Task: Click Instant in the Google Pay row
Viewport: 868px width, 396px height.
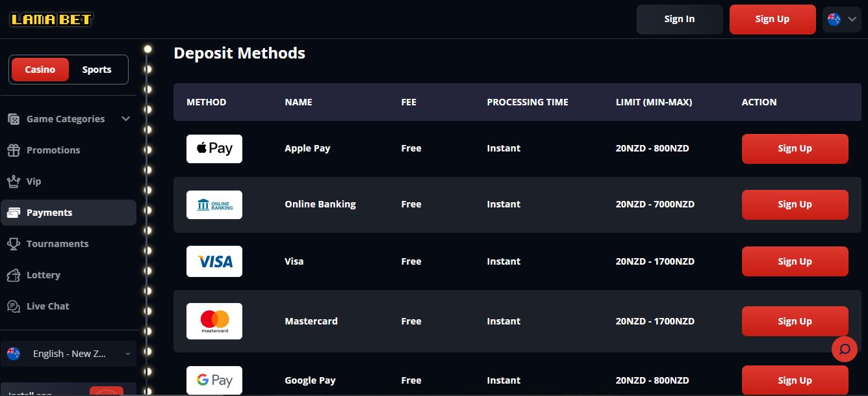Action: point(504,380)
